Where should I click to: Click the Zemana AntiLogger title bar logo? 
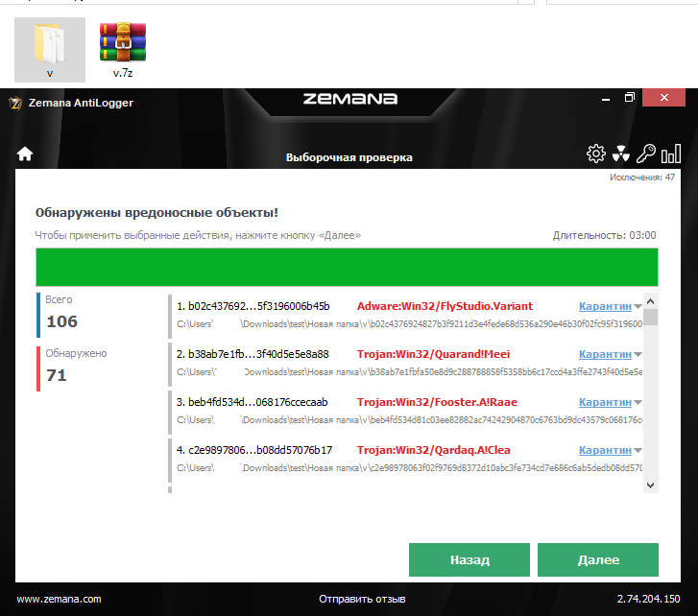click(15, 104)
